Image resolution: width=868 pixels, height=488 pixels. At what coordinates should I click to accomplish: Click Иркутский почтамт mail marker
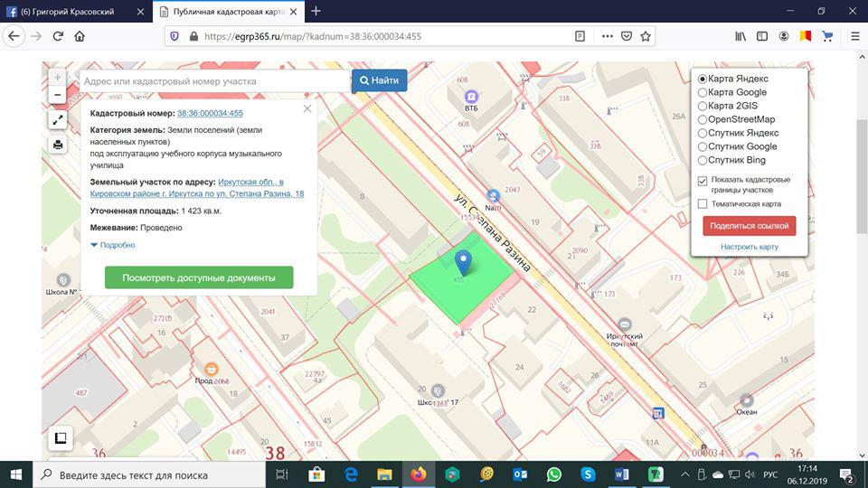pos(625,324)
